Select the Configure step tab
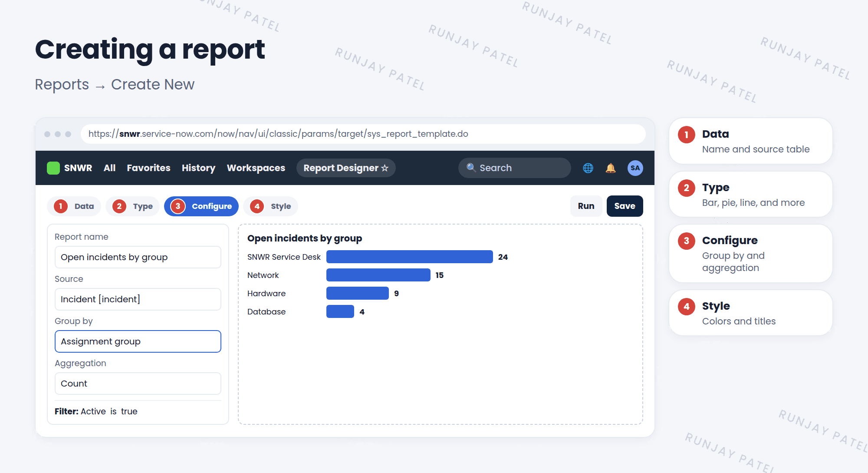868x473 pixels. (201, 206)
